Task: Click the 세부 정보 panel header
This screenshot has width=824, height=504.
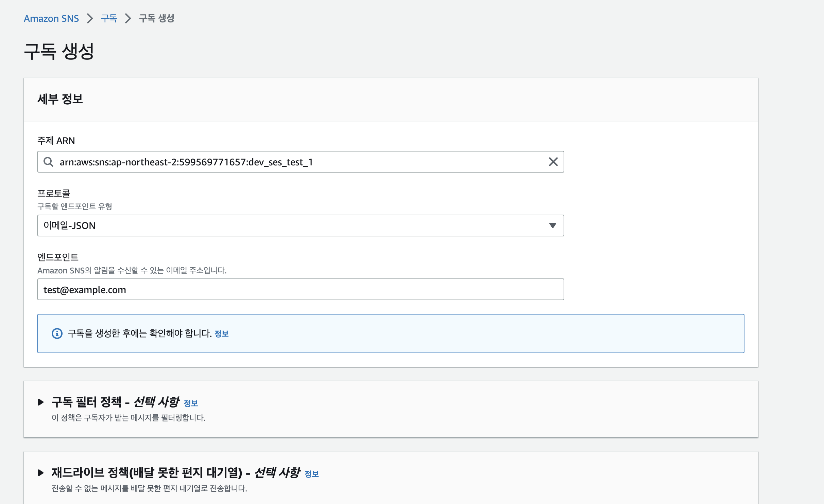Action: coord(61,99)
